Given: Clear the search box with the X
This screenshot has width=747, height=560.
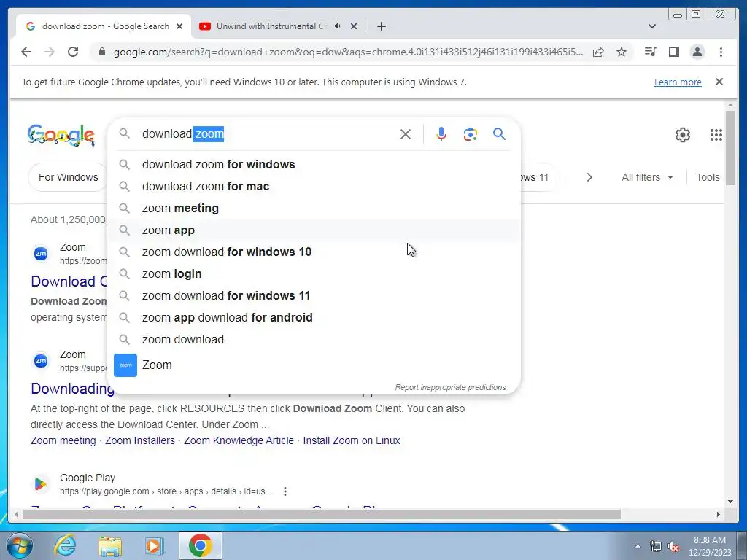Looking at the screenshot, I should [x=406, y=134].
